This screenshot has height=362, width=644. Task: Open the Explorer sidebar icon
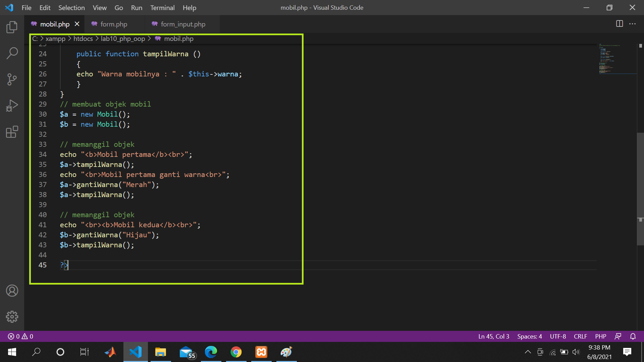click(12, 27)
